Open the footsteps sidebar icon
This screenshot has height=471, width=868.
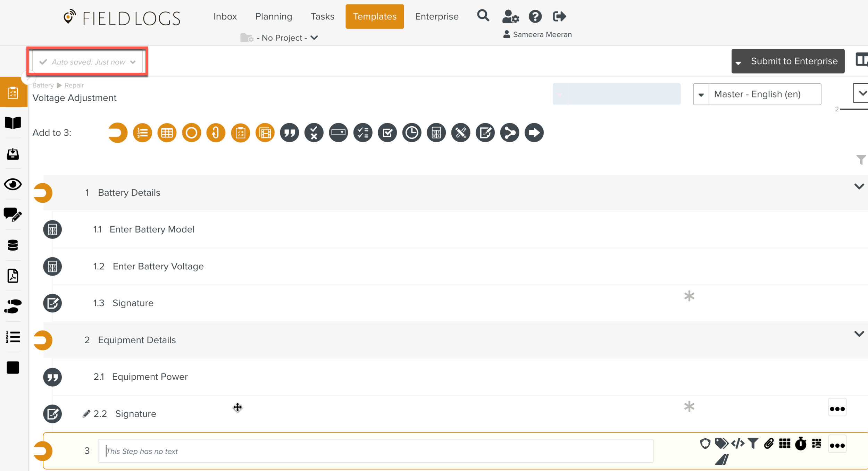13,306
